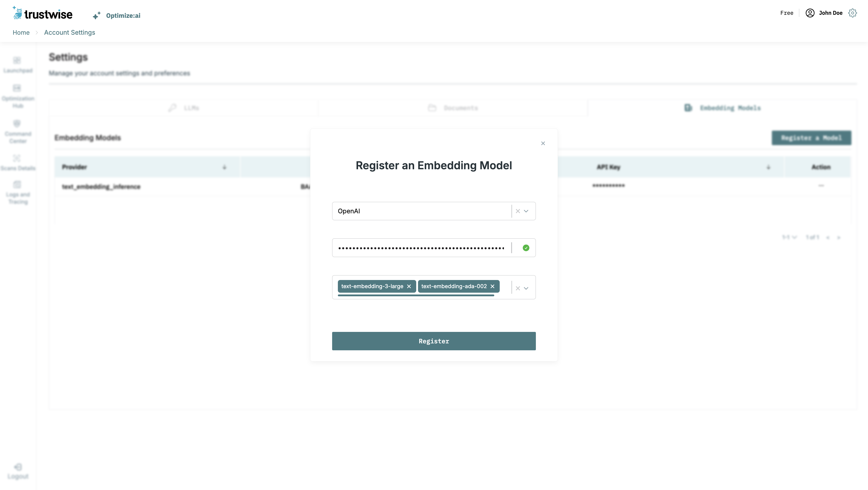Expand the embedding models dropdown arrow
This screenshot has width=868, height=490.
(x=526, y=288)
